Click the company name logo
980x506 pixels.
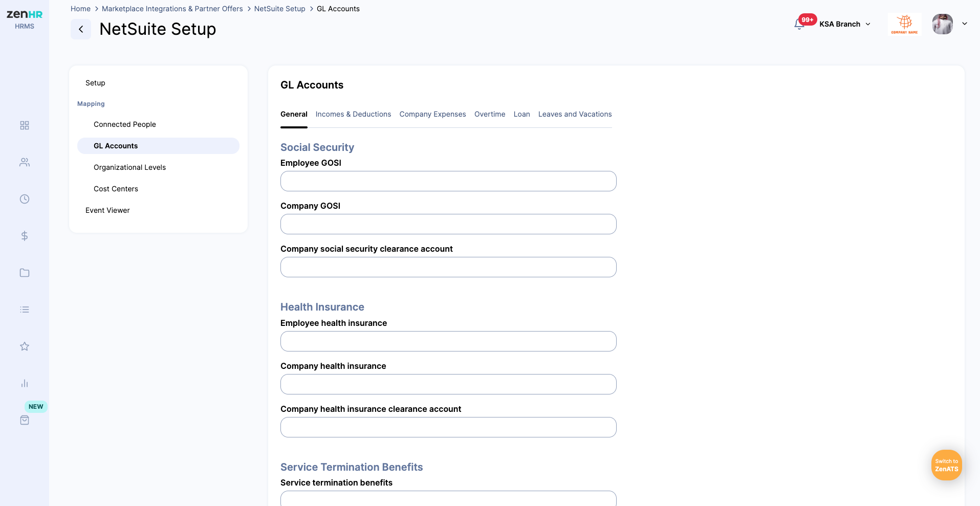905,24
